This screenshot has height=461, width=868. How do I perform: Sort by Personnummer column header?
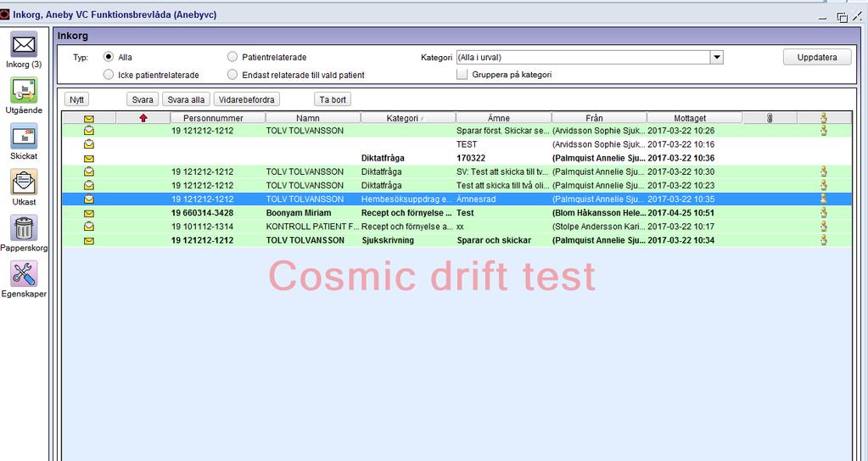(218, 118)
